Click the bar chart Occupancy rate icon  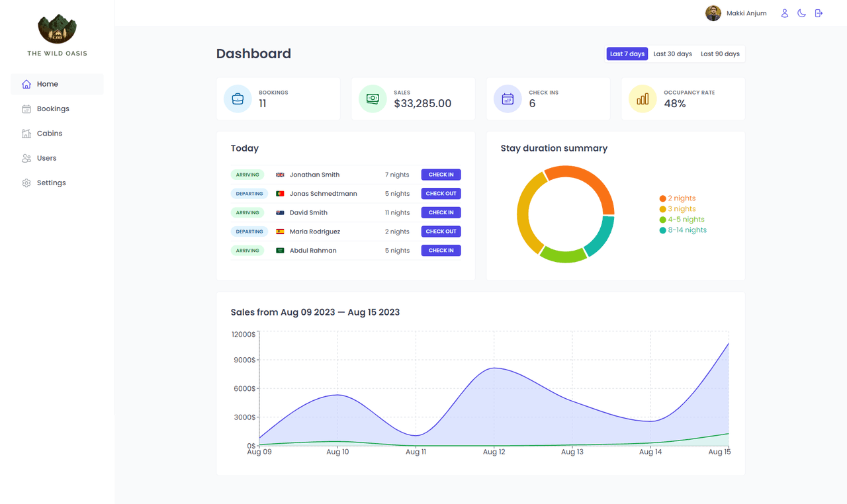[643, 99]
